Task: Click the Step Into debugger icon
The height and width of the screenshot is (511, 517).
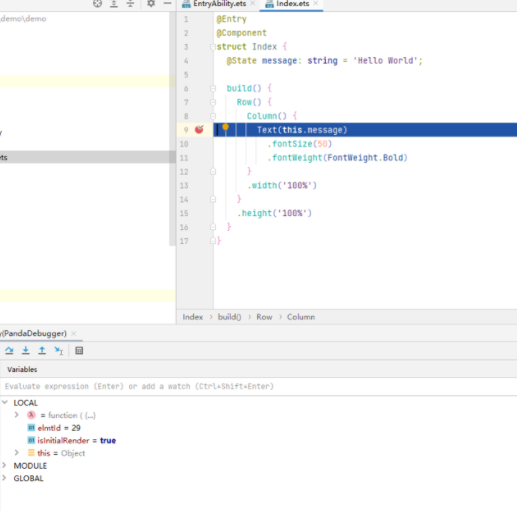Action: point(26,350)
